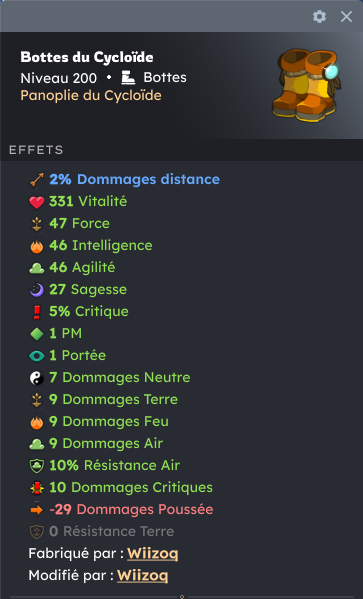
Task: Select the greyed 0 Résistance Terre line
Action: pyautogui.click(x=102, y=532)
